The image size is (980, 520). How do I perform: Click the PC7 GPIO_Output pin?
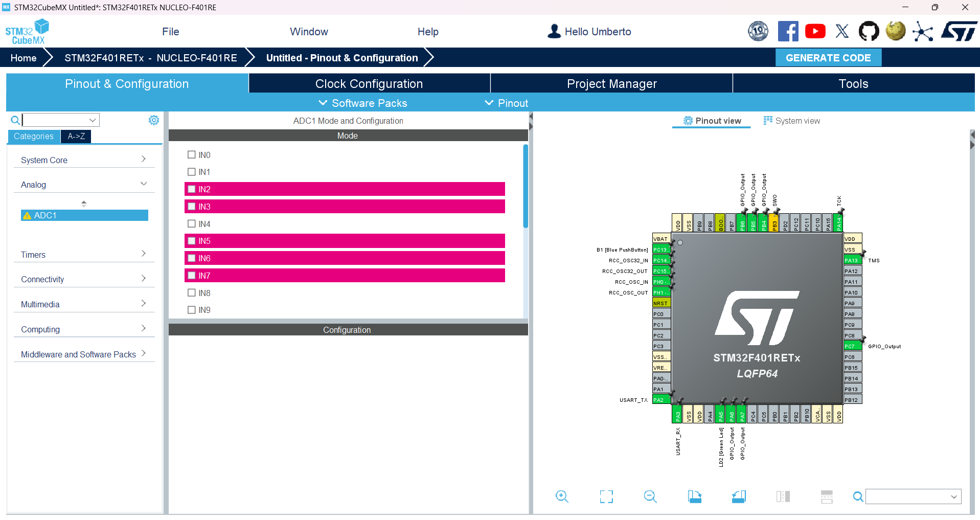tap(853, 346)
